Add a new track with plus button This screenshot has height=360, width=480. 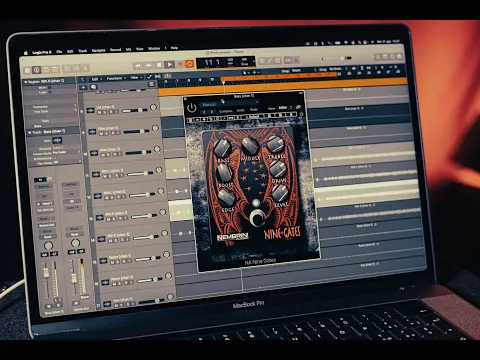tap(83, 87)
